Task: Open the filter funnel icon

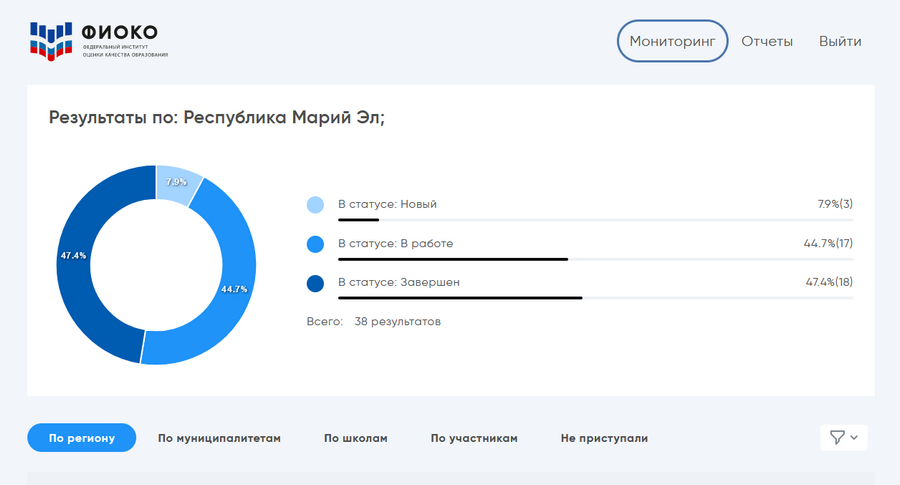Action: [x=837, y=438]
